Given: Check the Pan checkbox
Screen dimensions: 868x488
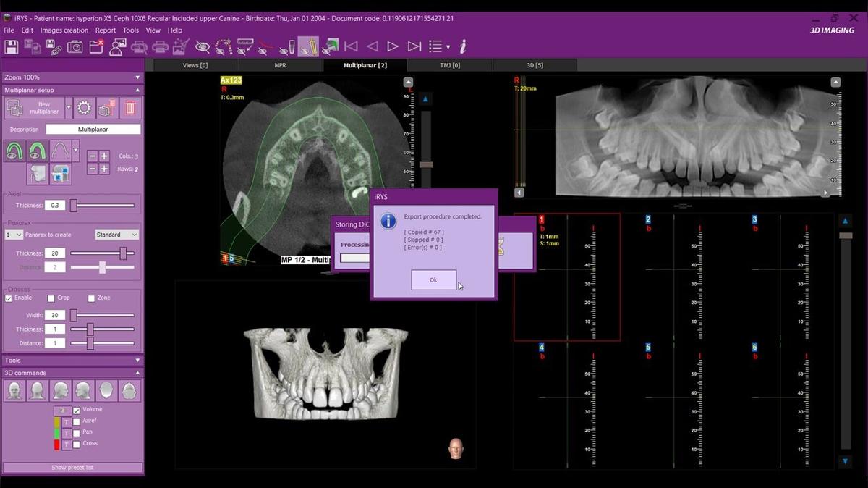Looking at the screenshot, I should pyautogui.click(x=76, y=433).
